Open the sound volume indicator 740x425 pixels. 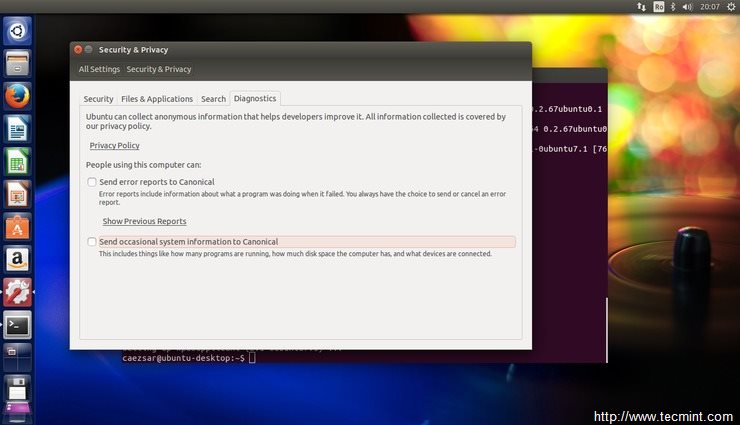pos(687,7)
